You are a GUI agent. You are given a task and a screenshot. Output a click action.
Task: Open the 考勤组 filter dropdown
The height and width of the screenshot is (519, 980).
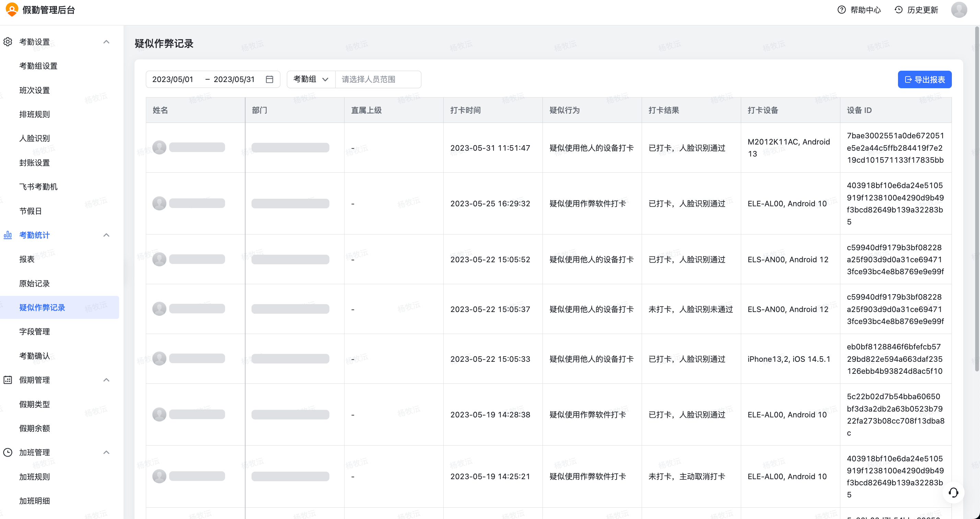click(x=311, y=79)
